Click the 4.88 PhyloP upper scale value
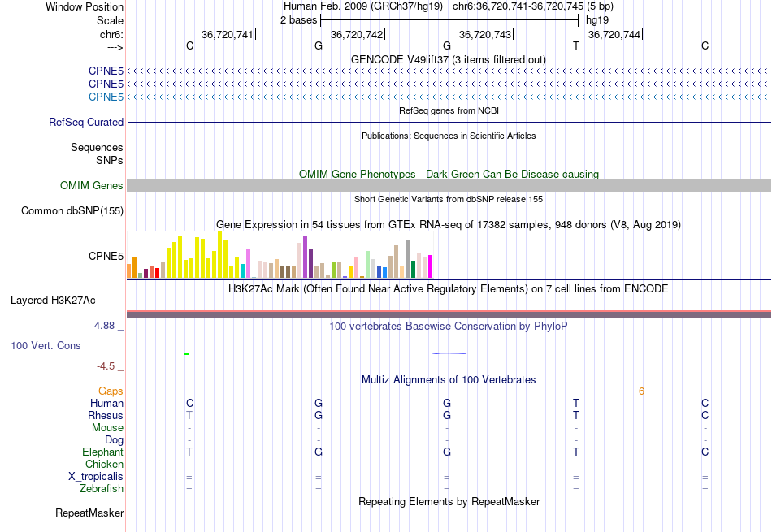Screen dimensions: 772x532 point(104,326)
